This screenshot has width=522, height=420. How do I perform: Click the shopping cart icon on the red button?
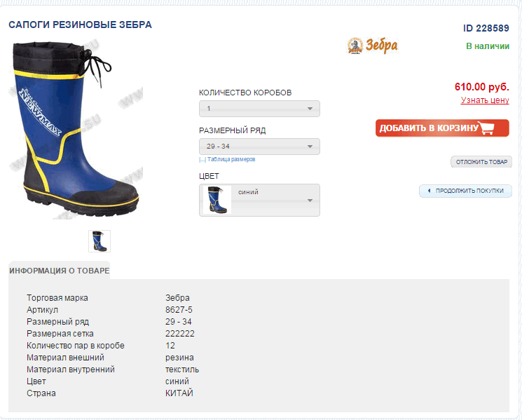(494, 128)
